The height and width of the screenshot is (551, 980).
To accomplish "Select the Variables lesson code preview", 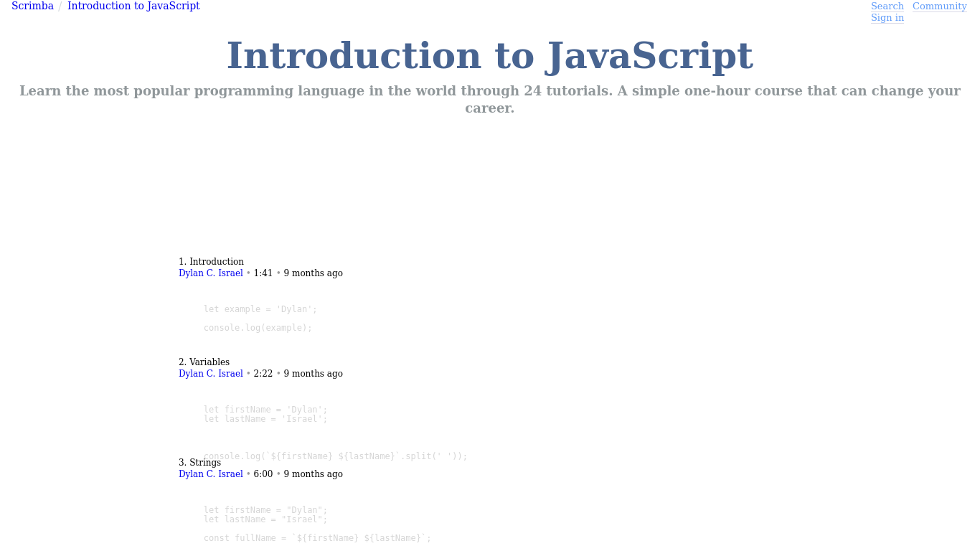I will pos(265,415).
